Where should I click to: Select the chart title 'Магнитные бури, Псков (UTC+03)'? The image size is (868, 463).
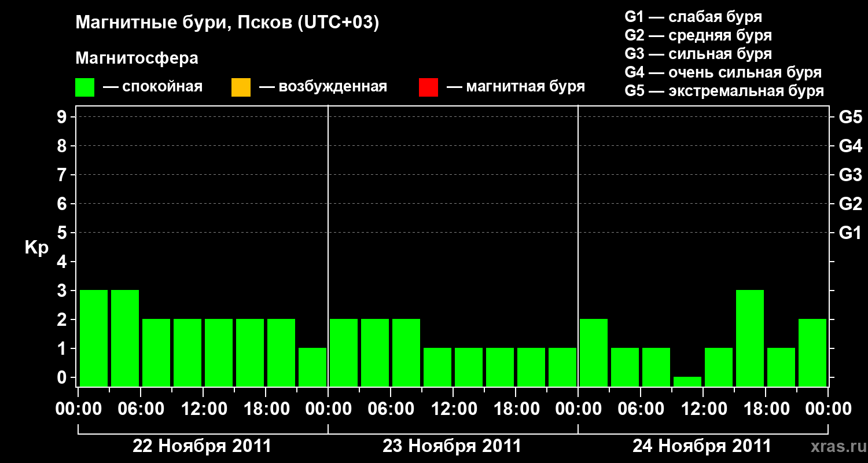(227, 23)
